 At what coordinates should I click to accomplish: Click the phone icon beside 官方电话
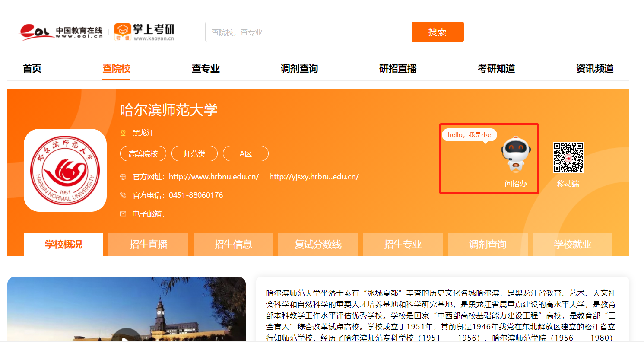point(123,195)
